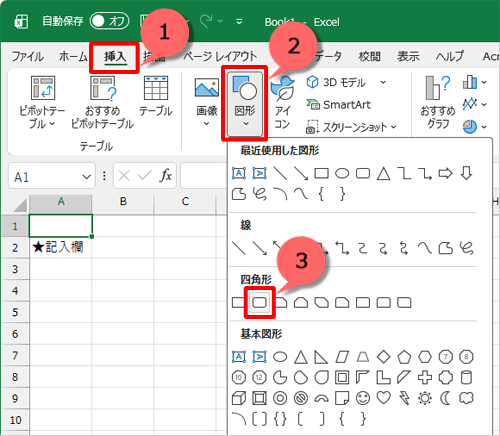Select the rounded rectangle shape under 四角形
The width and height of the screenshot is (500, 436).
pyautogui.click(x=259, y=303)
